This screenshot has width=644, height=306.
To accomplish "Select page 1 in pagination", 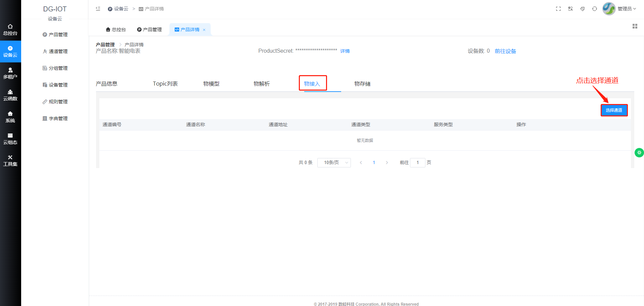I will [374, 162].
